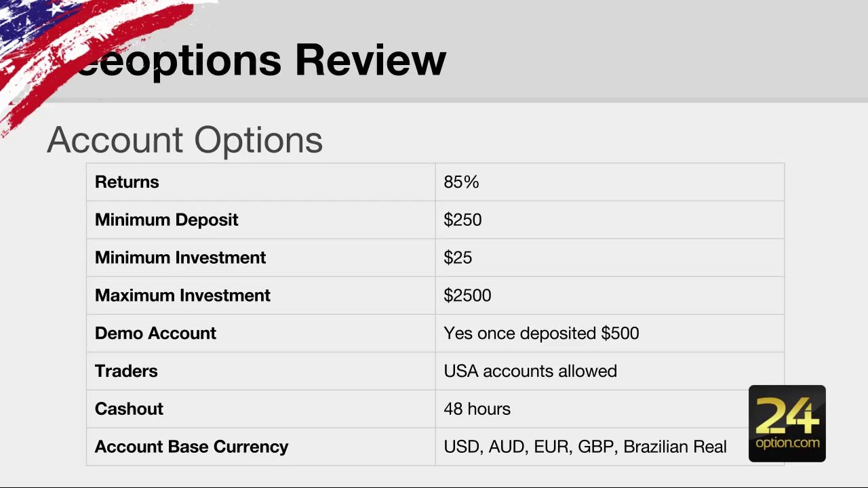868x488 pixels.
Task: Select the $25 minimum investment value
Action: [x=458, y=258]
